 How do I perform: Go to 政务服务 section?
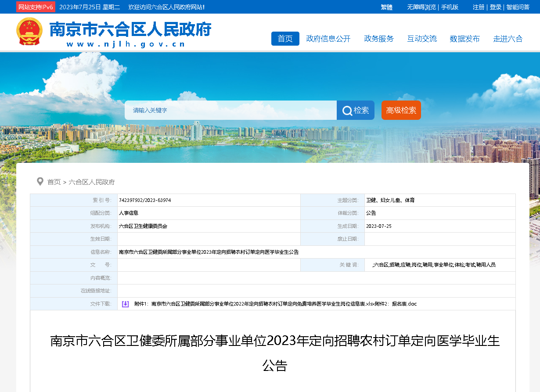(x=379, y=39)
